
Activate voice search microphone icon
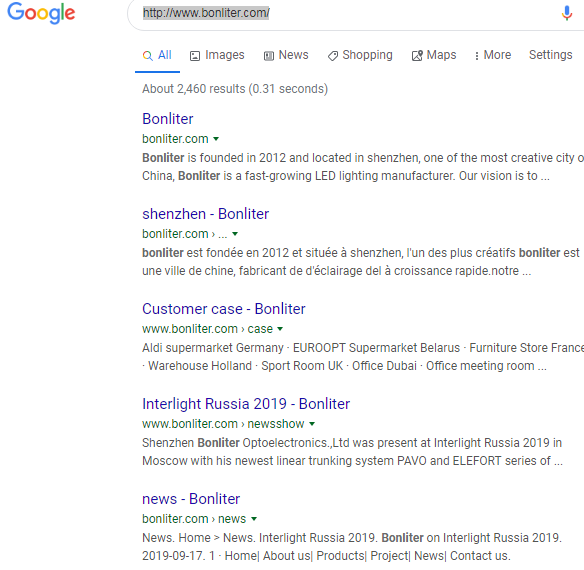(566, 13)
